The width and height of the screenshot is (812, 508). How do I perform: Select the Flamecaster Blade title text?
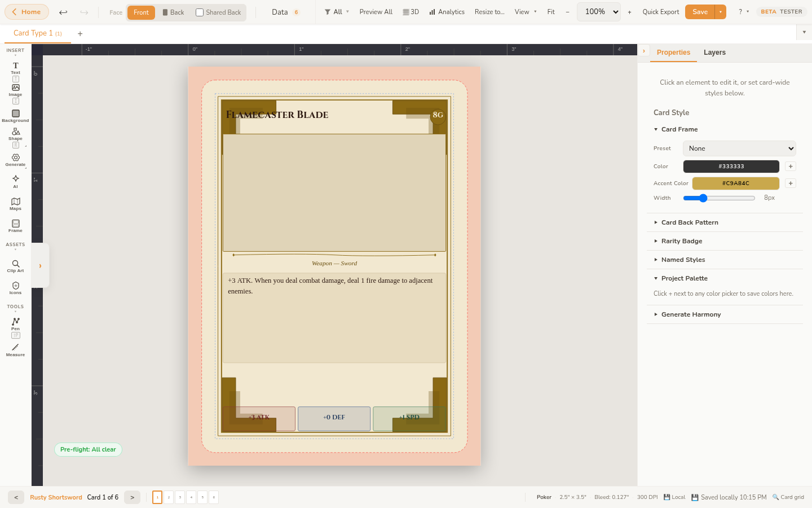click(277, 115)
